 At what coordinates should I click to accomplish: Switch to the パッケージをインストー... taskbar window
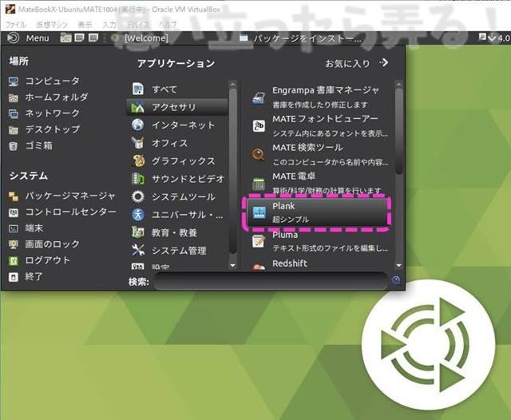click(300, 39)
